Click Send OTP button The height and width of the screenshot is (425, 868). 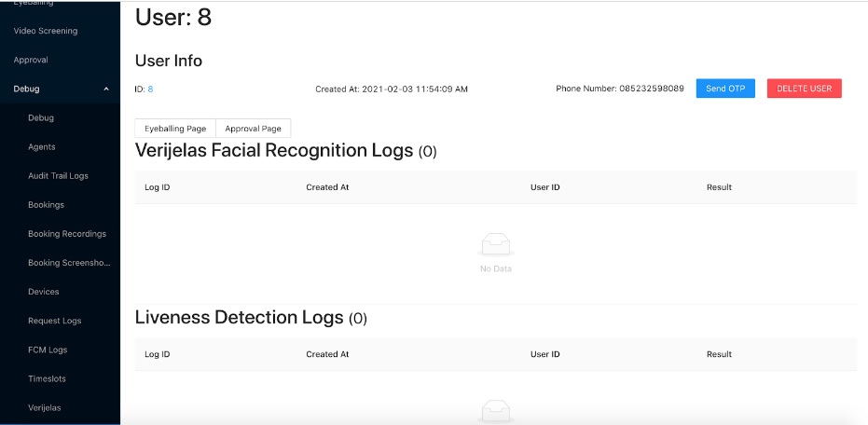[x=725, y=89]
